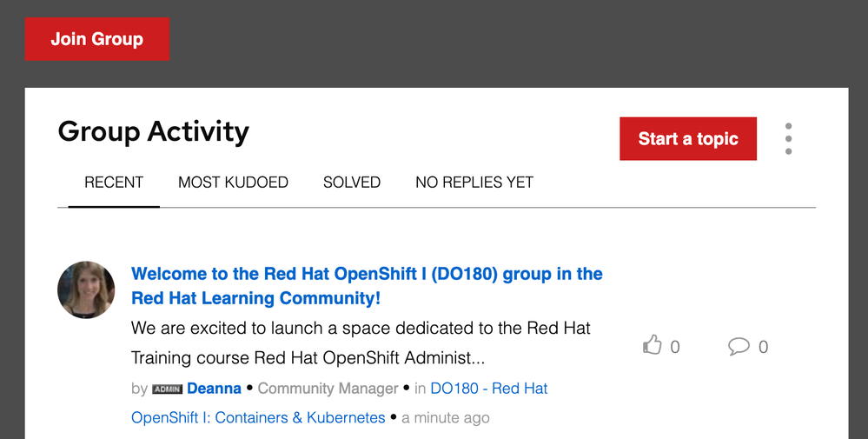Switch to the RECENT tab
The height and width of the screenshot is (439, 868).
coord(114,183)
